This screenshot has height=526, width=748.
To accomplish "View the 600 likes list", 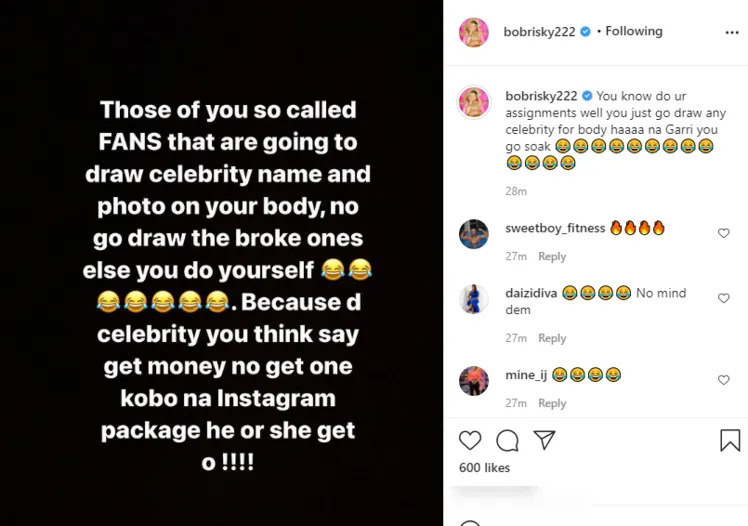I will click(484, 468).
